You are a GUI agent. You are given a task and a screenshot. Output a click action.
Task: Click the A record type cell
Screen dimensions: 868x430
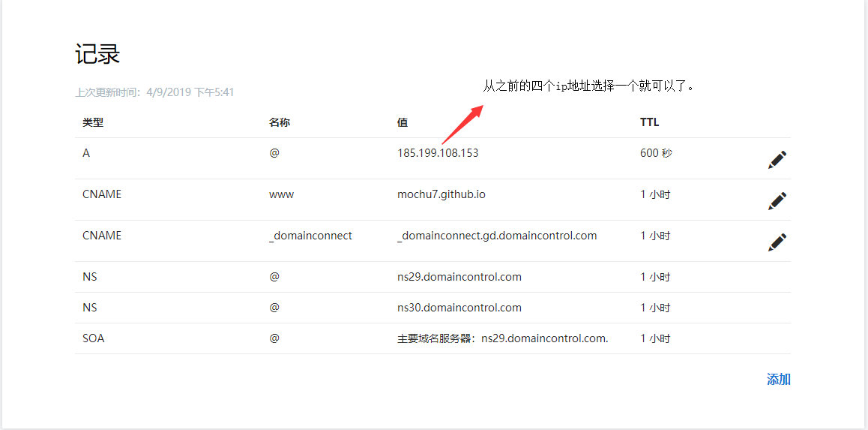tap(86, 154)
